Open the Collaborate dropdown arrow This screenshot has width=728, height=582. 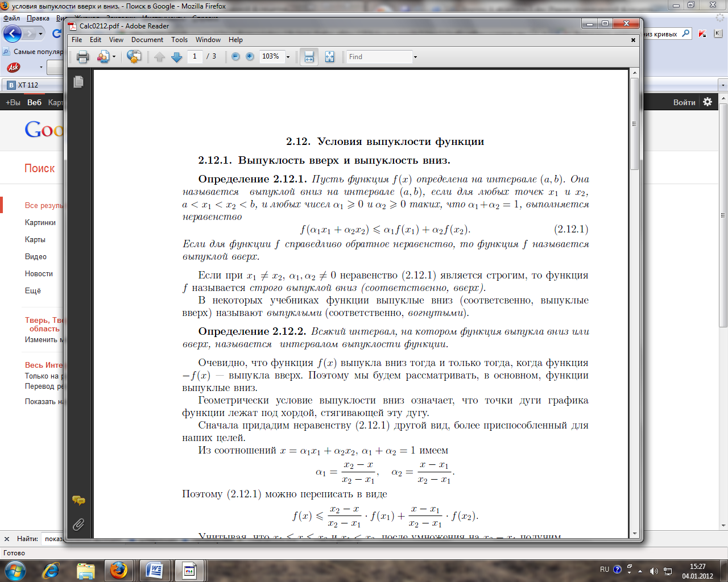click(114, 57)
